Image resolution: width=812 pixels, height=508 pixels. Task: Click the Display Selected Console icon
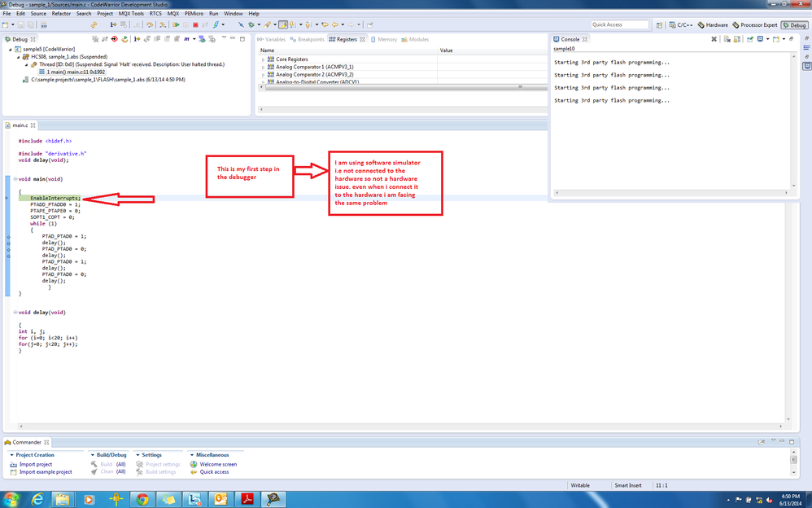[x=760, y=39]
